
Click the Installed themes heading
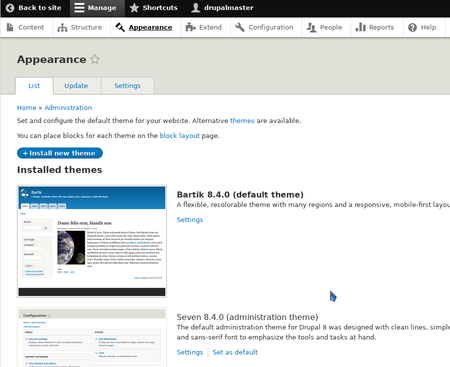[x=60, y=170]
